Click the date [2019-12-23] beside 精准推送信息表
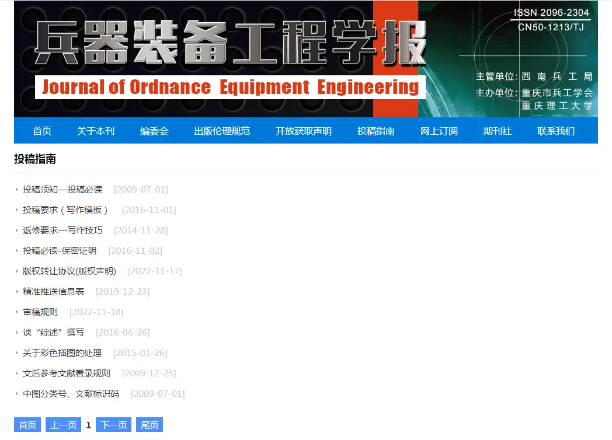The image size is (612, 440). coord(123,292)
